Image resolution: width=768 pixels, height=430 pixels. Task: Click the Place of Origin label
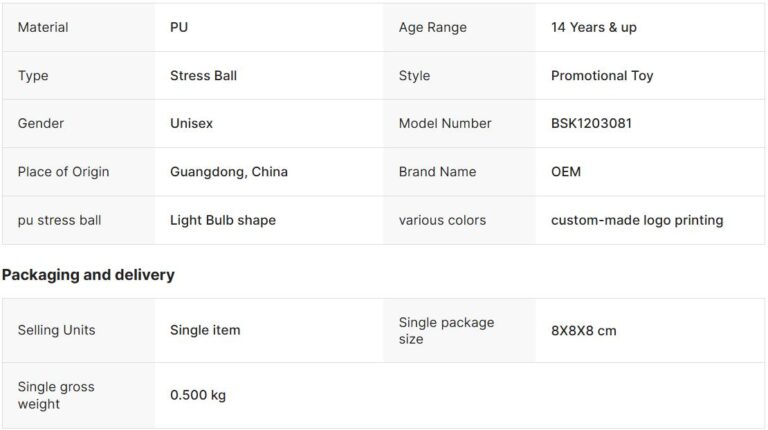(63, 171)
